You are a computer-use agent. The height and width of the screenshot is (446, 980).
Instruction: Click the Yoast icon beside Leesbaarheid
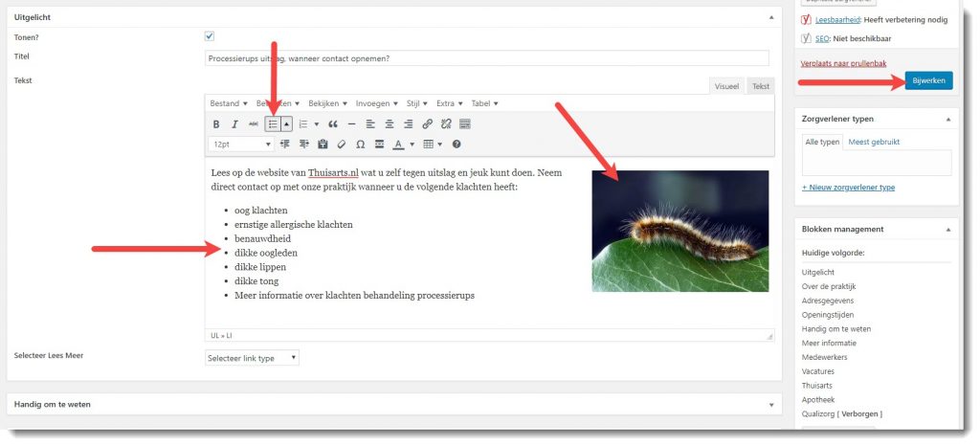coord(806,20)
